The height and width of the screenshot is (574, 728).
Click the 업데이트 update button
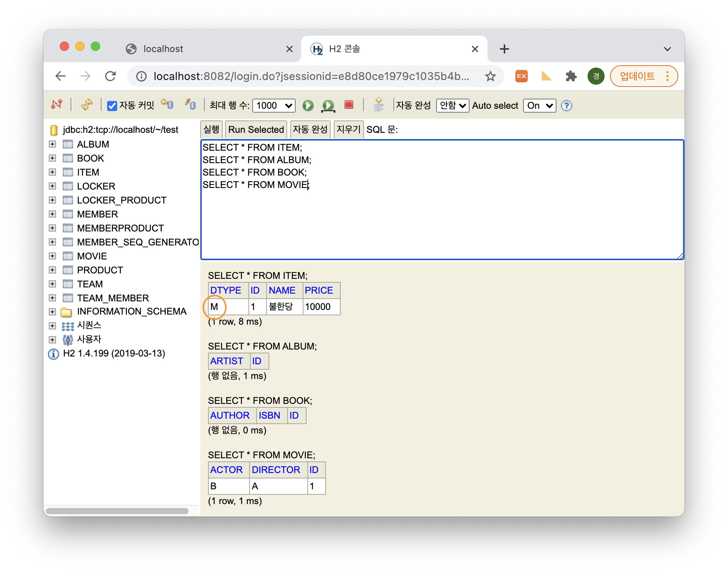coord(644,76)
